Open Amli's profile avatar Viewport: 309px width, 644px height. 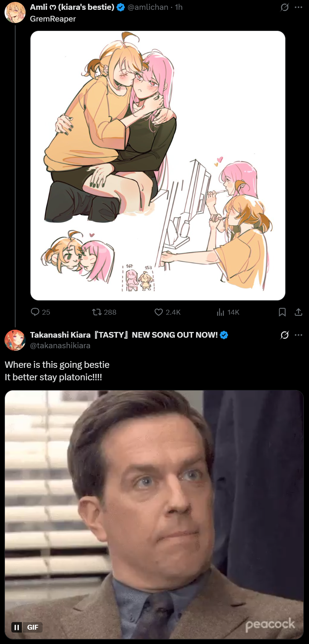tap(15, 12)
